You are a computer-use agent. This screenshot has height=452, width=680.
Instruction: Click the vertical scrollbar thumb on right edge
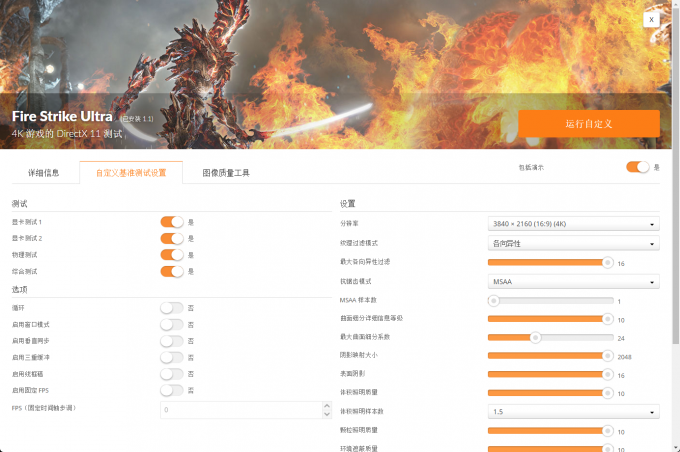click(x=676, y=174)
